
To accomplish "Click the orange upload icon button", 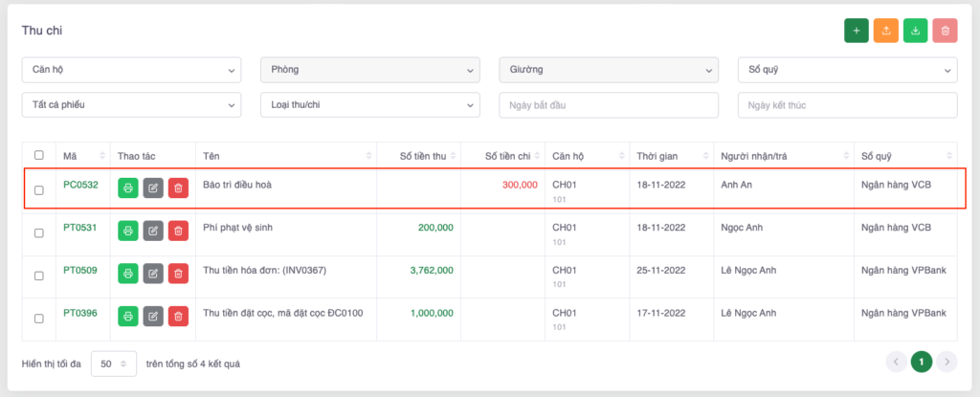I will point(886,31).
